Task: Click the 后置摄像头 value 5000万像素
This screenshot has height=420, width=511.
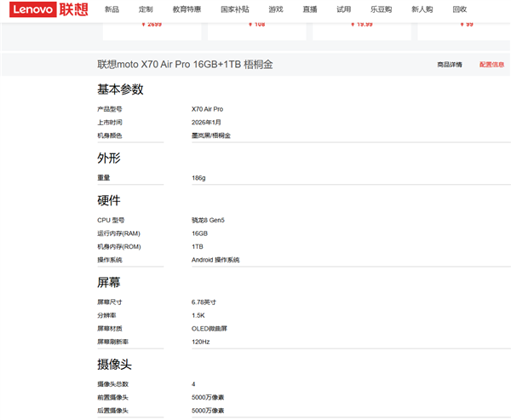Action: pyautogui.click(x=208, y=411)
